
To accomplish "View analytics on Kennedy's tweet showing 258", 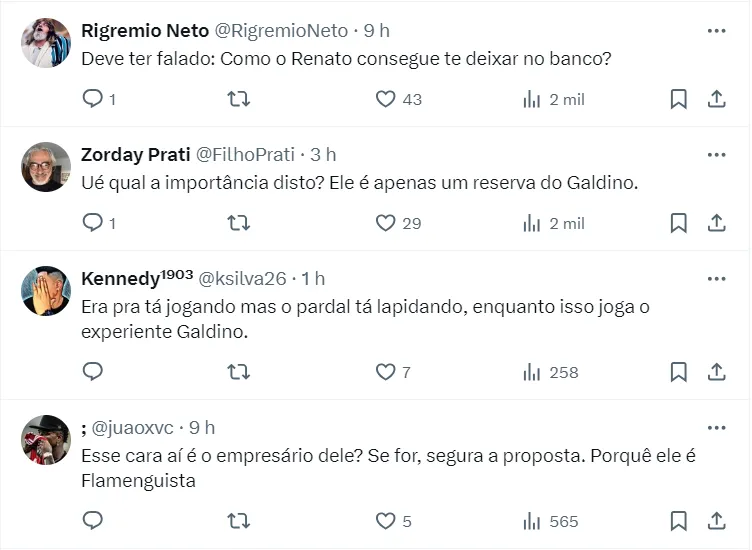I will 551,372.
